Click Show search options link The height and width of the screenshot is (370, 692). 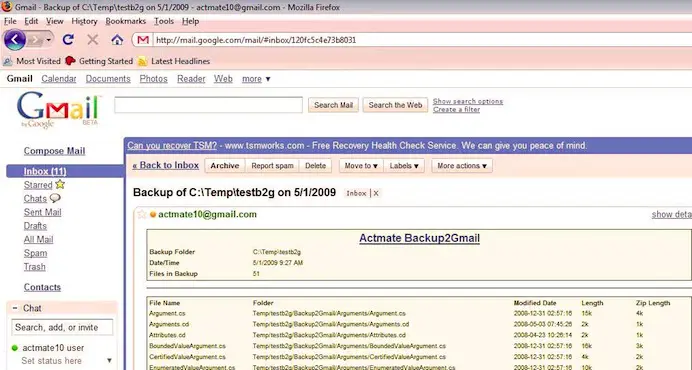(468, 101)
